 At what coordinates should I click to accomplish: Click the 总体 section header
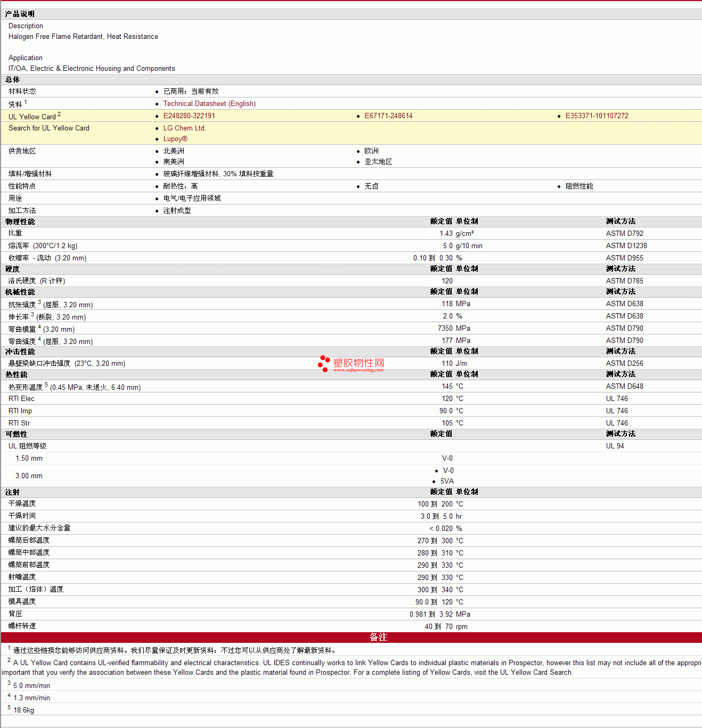point(12,80)
